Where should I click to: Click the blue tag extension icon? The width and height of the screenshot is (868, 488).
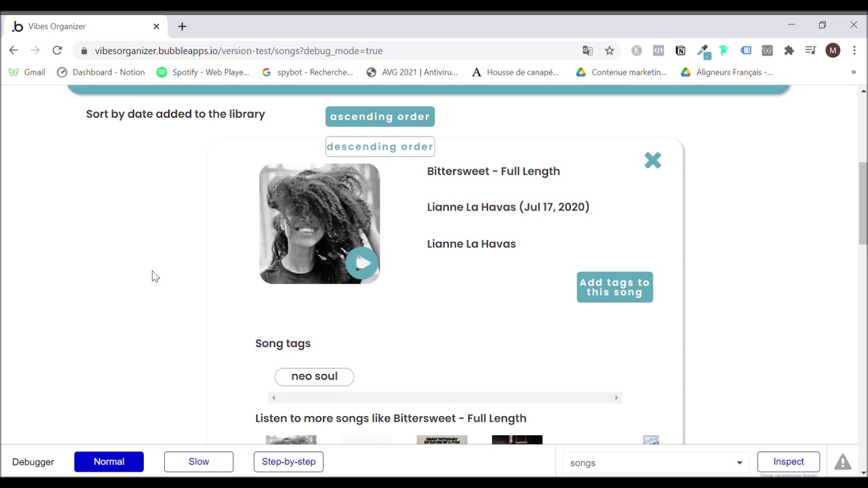pos(746,50)
